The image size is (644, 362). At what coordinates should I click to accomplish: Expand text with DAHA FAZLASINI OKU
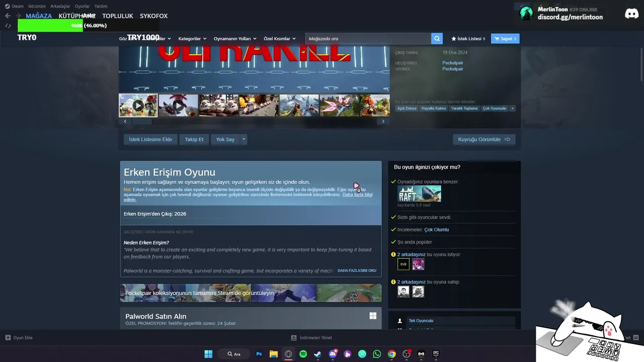click(x=357, y=270)
